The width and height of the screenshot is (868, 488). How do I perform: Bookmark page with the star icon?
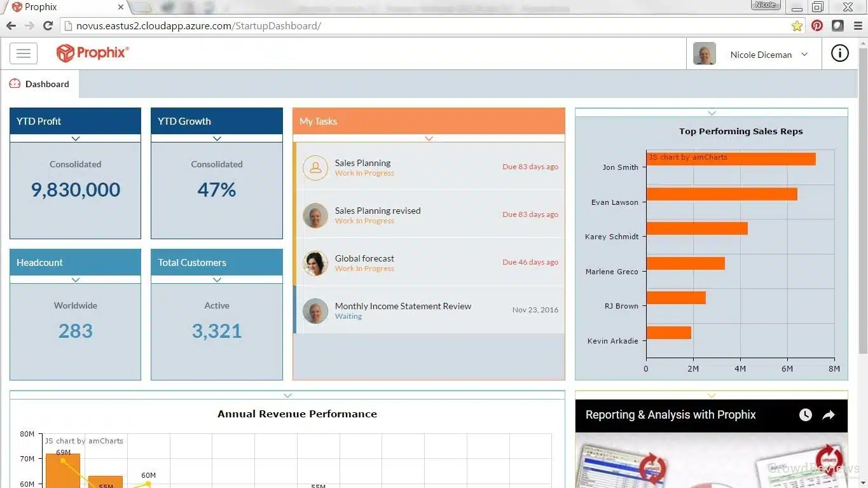point(797,26)
